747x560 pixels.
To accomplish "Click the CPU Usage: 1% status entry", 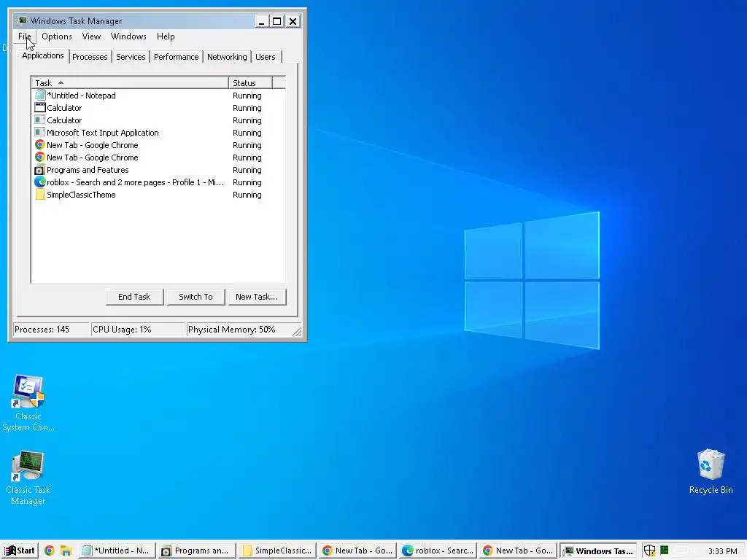I will coord(138,330).
